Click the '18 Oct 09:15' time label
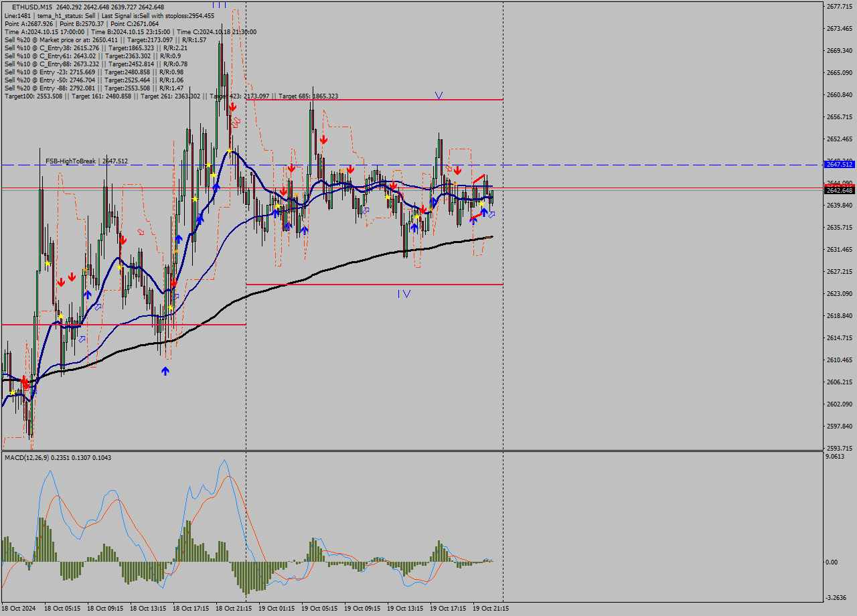Image resolution: width=857 pixels, height=616 pixels. (105, 609)
